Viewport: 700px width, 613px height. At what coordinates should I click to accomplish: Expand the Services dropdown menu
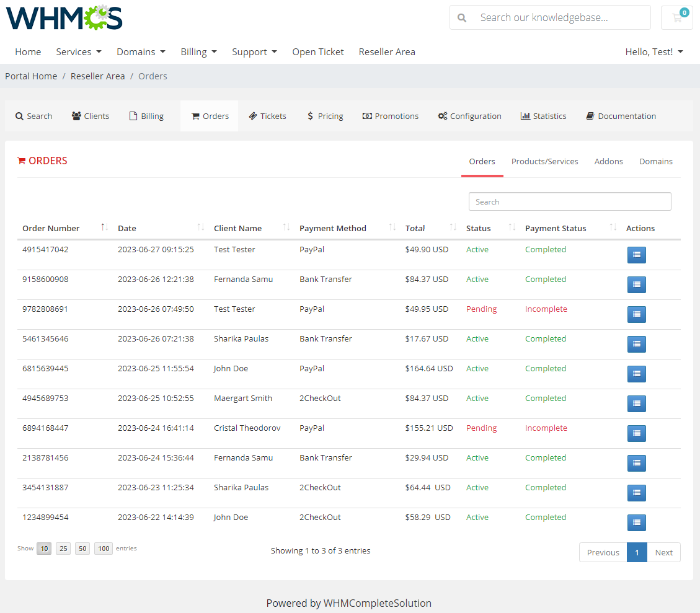(78, 51)
